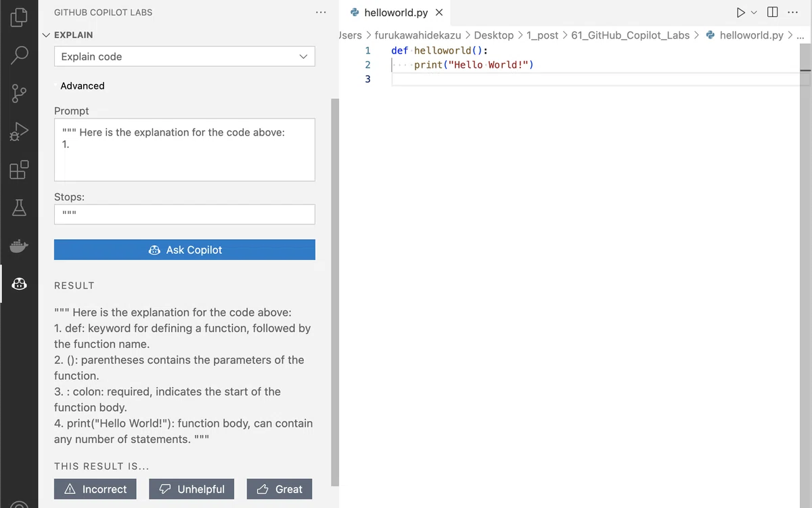Select the GitHub Copilot Labs icon
This screenshot has height=508, width=812.
click(19, 283)
